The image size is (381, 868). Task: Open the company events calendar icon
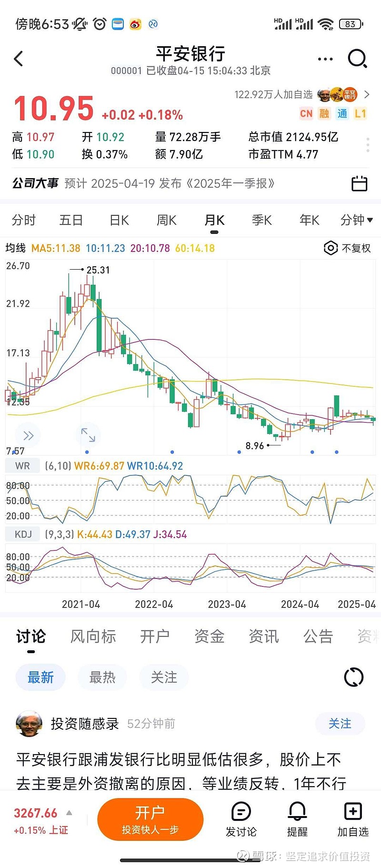tap(359, 183)
